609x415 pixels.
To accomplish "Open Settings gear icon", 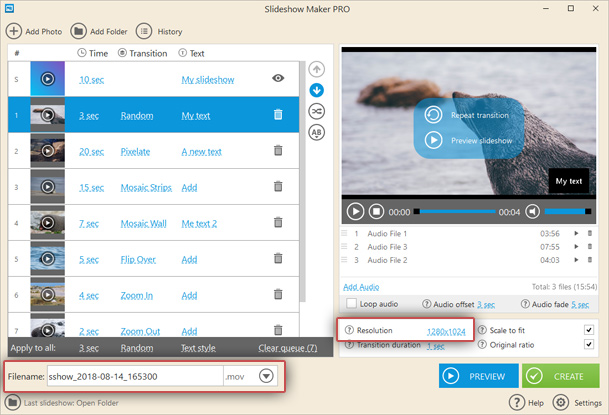I will [x=560, y=403].
